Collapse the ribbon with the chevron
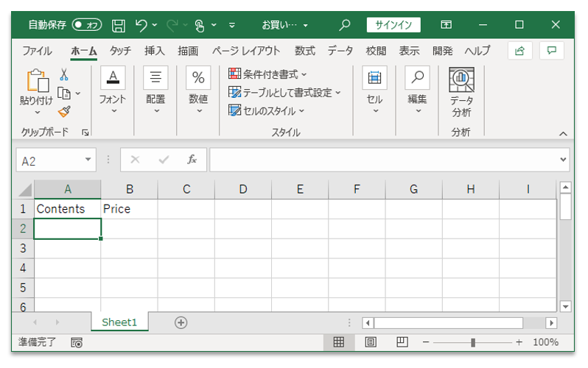This screenshot has height=368, width=588. pos(563,134)
